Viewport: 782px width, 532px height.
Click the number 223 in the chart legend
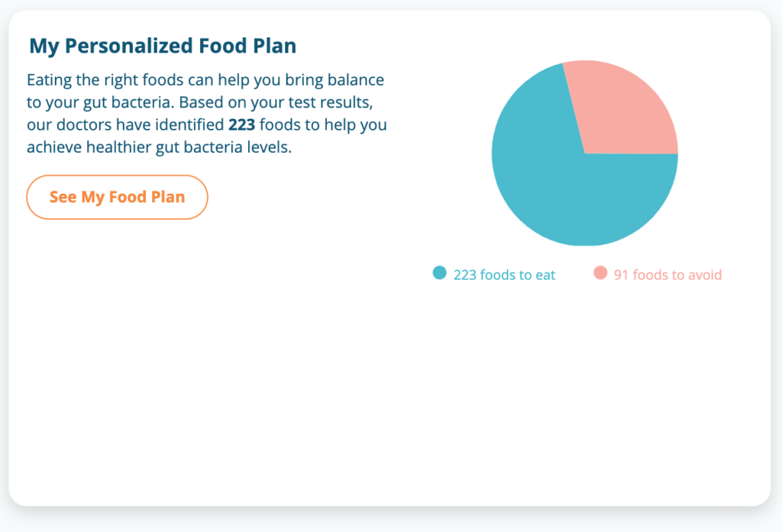tap(464, 275)
